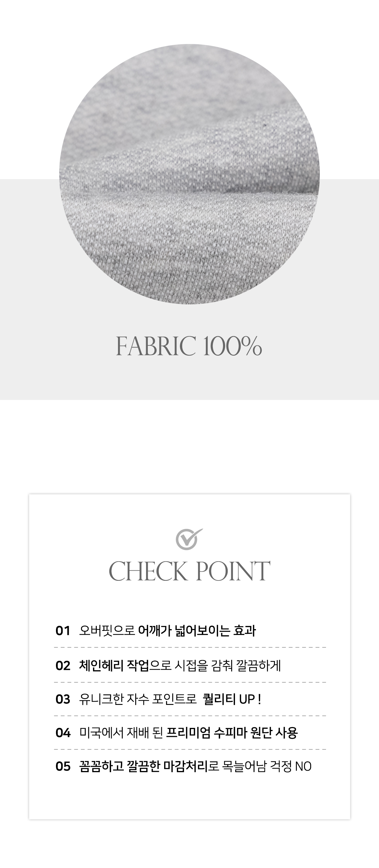Click the CHECK POINT title text

[x=189, y=571]
